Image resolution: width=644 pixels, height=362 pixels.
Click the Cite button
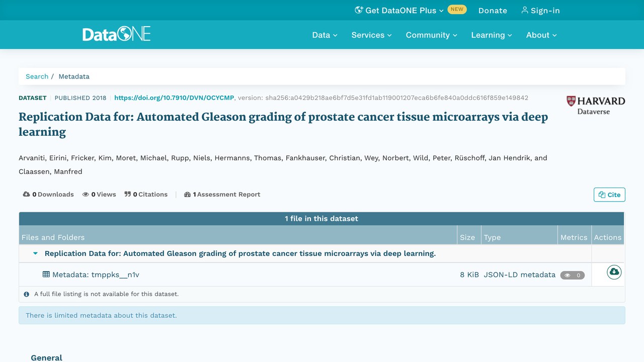609,195
